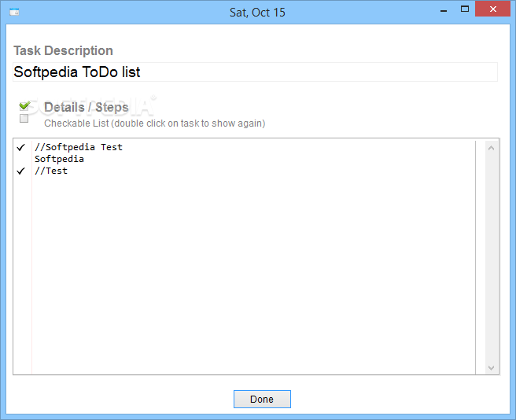Toggle the checkmark beside //Softpedia Test
516x420 pixels.
point(21,147)
